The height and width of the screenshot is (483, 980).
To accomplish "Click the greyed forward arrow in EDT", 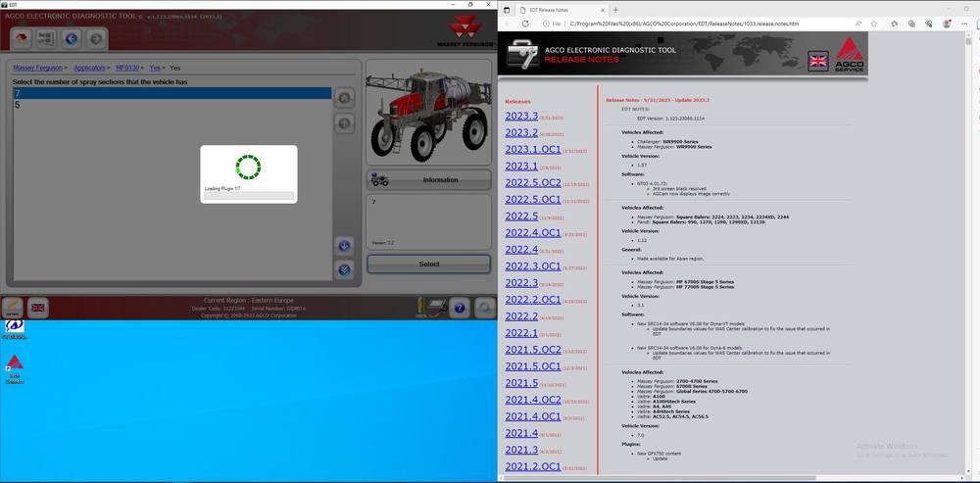I will (x=96, y=39).
